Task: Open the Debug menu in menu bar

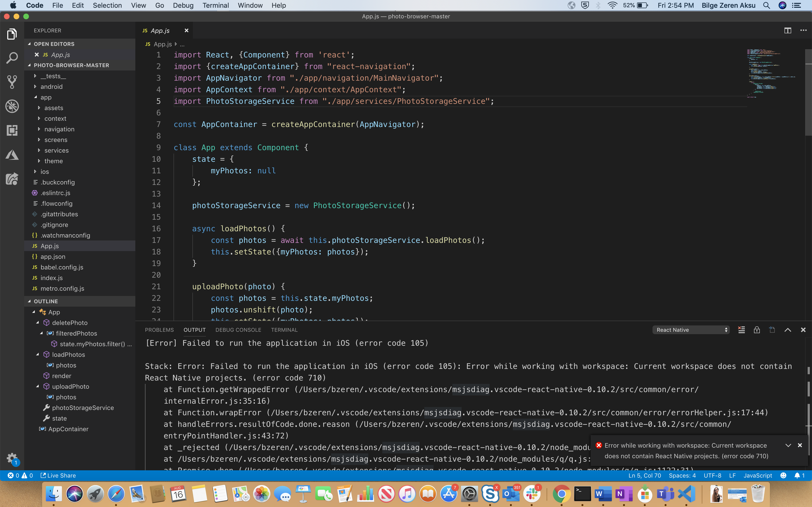Action: coord(183,5)
